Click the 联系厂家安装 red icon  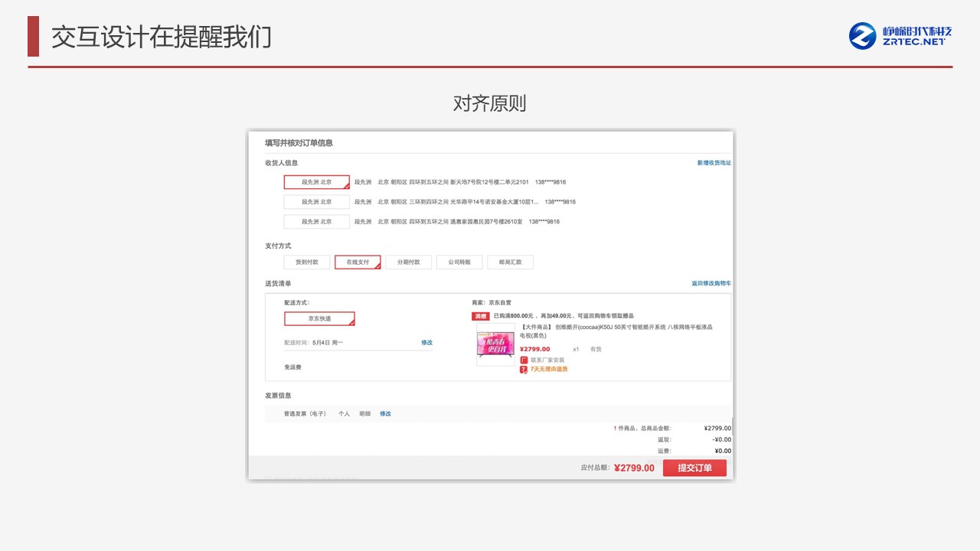tap(524, 360)
